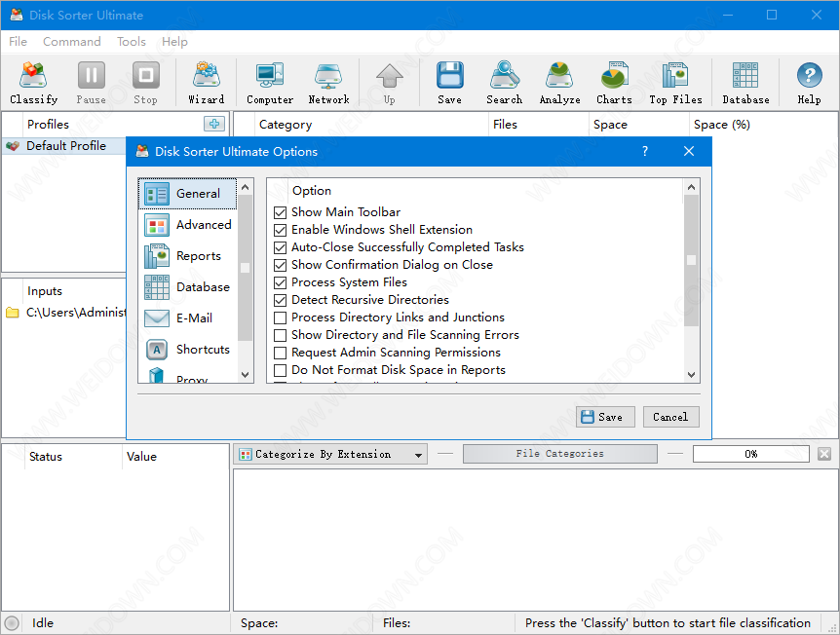Click the Value column header
This screenshot has height=635, width=840.
(x=175, y=457)
